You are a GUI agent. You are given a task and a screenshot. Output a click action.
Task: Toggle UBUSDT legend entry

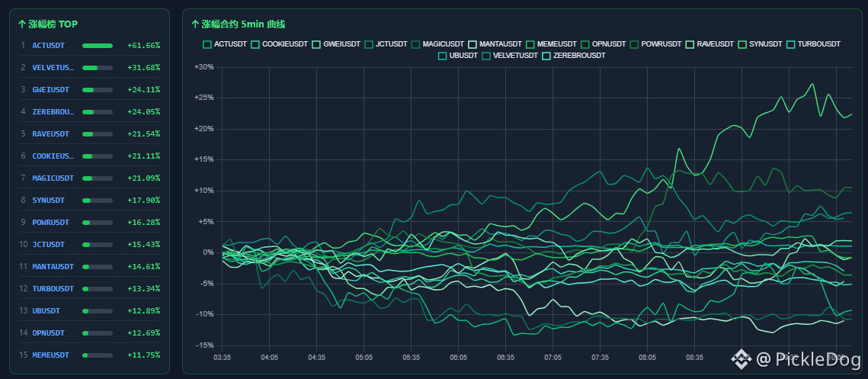[458, 56]
